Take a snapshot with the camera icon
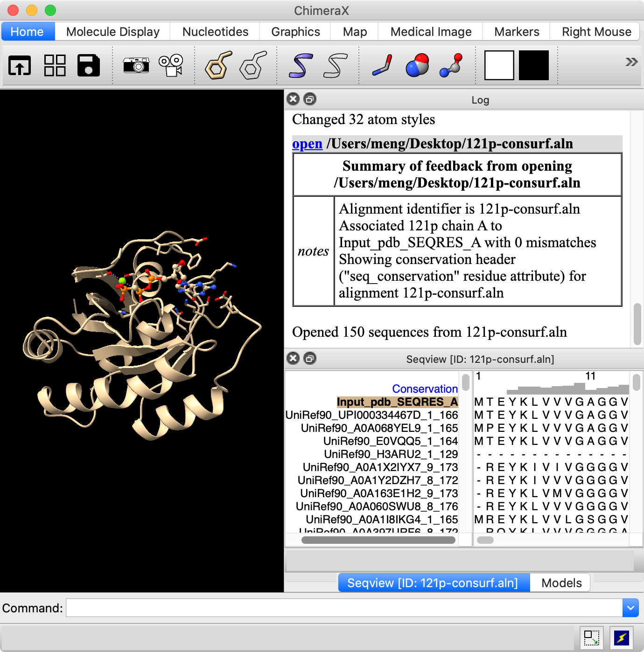The height and width of the screenshot is (652, 644). 136,65
